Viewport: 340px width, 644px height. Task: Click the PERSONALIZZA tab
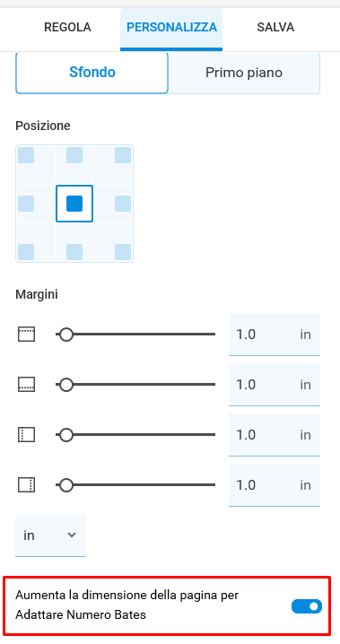pyautogui.click(x=171, y=28)
